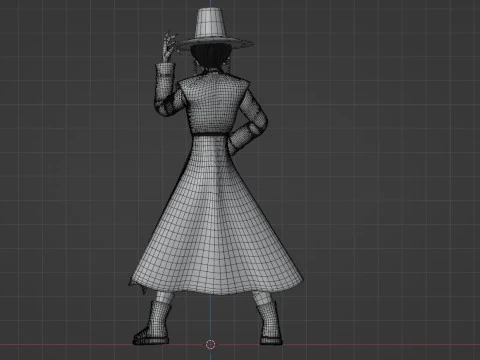Select the raised hand touching the hat brim
This screenshot has height=360, width=480.
click(x=169, y=47)
